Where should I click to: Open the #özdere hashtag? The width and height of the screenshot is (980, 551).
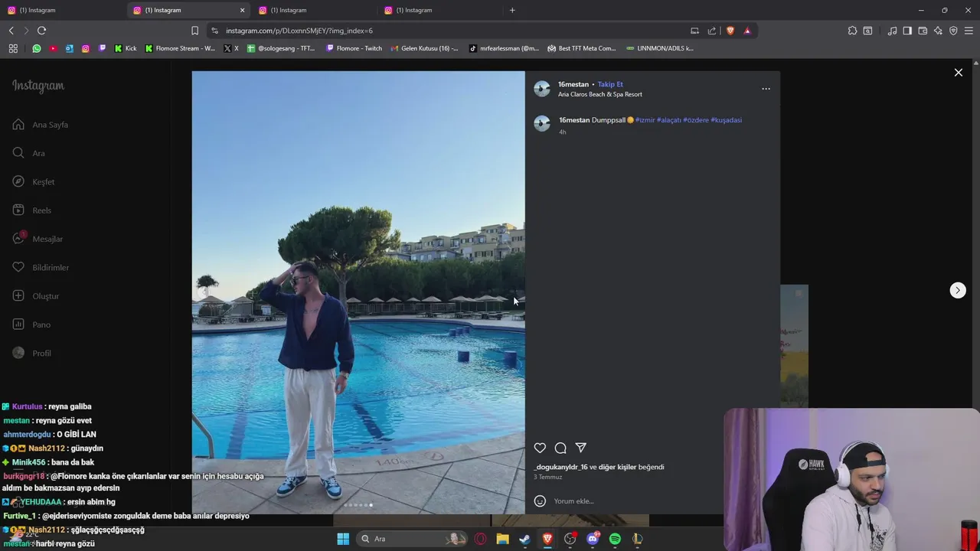point(696,120)
